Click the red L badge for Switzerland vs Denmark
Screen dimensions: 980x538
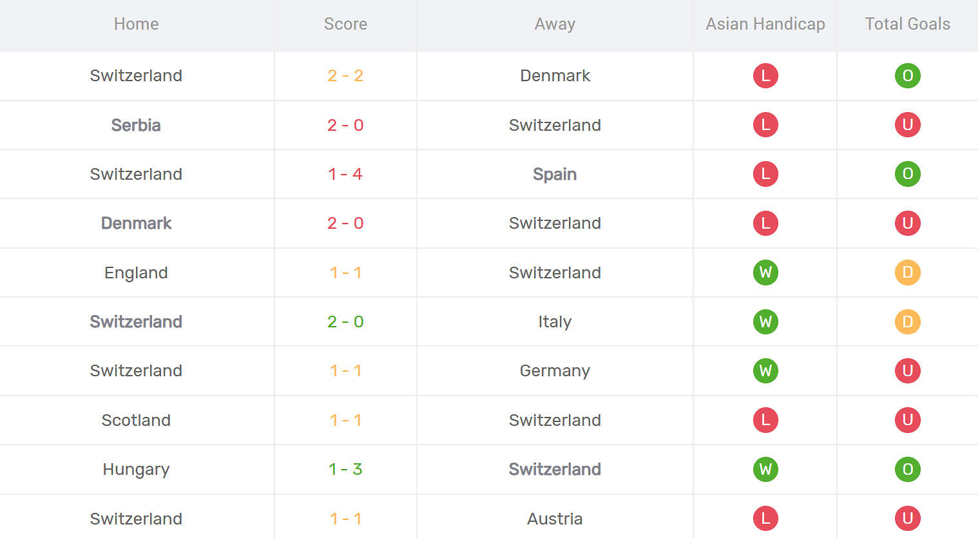[x=765, y=75]
